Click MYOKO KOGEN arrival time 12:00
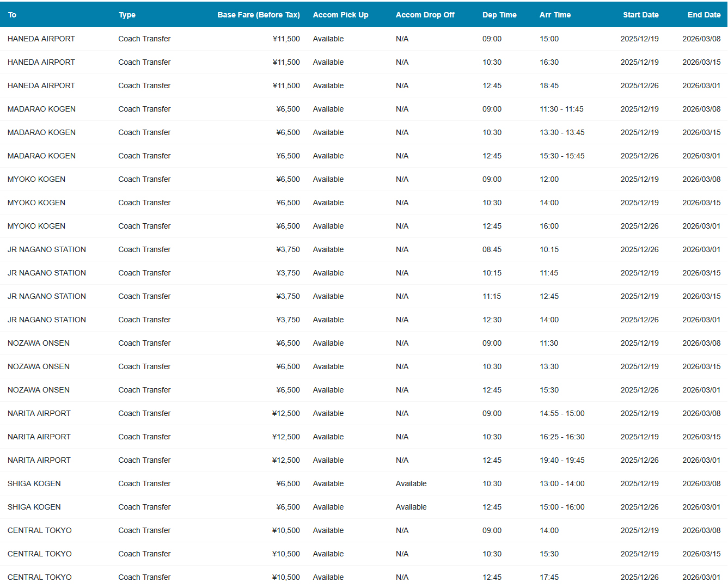Viewport: 728px width, 588px height. point(549,179)
